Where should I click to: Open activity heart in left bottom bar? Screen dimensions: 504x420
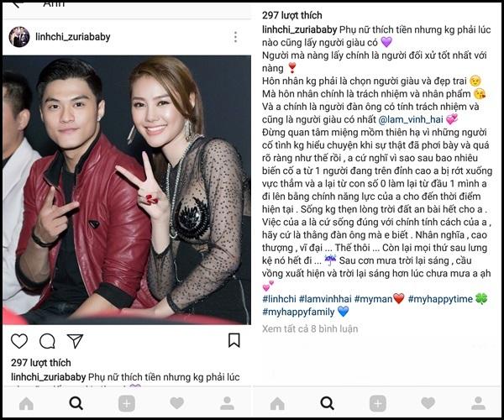176,403
